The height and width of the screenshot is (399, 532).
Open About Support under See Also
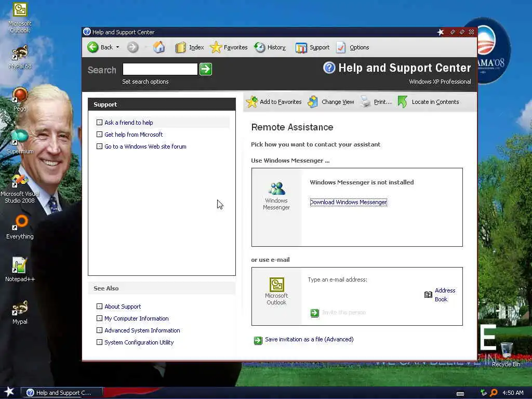(x=123, y=307)
